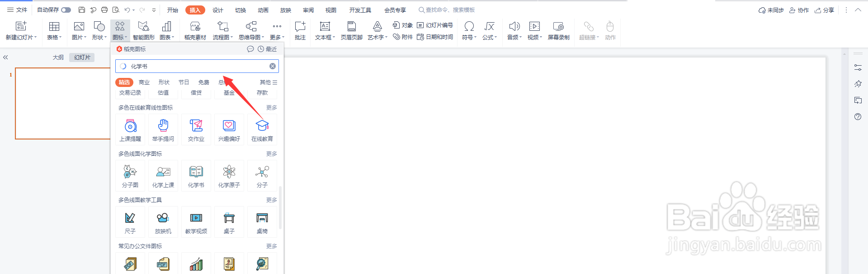868x274 pixels.
Task: Show 最近 recent icons
Action: point(267,49)
